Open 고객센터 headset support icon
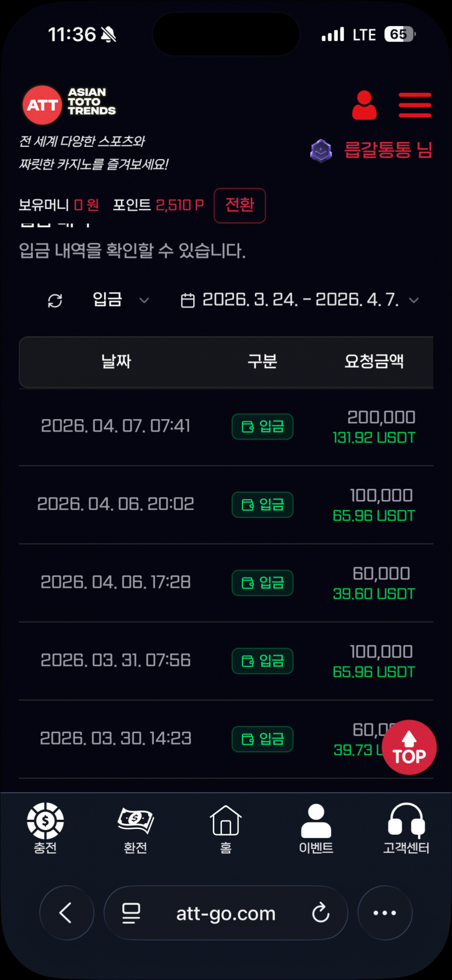 [406, 828]
